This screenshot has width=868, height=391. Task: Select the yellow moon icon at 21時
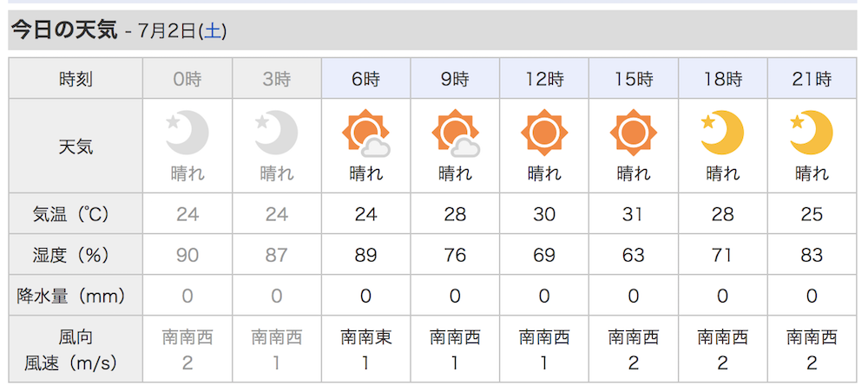pos(812,133)
